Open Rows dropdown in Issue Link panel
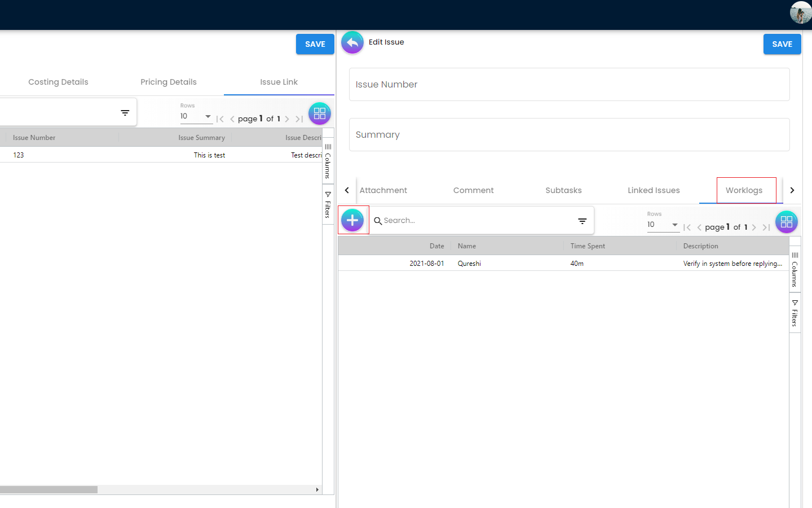812x508 pixels. point(196,116)
